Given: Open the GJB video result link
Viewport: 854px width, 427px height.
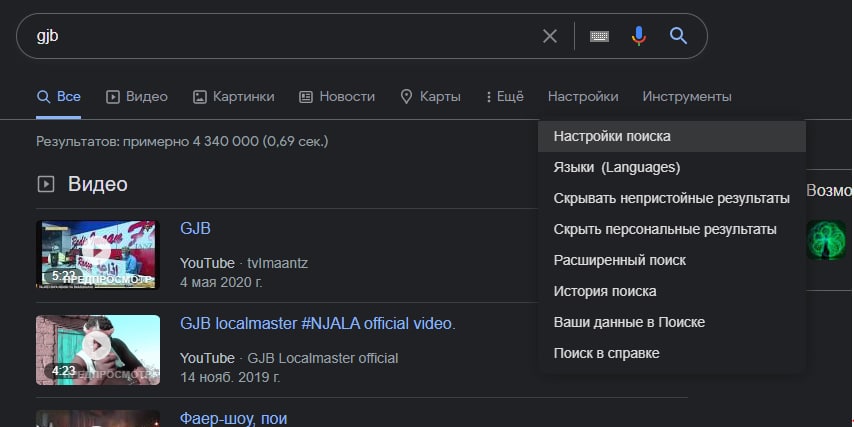Looking at the screenshot, I should pos(195,228).
